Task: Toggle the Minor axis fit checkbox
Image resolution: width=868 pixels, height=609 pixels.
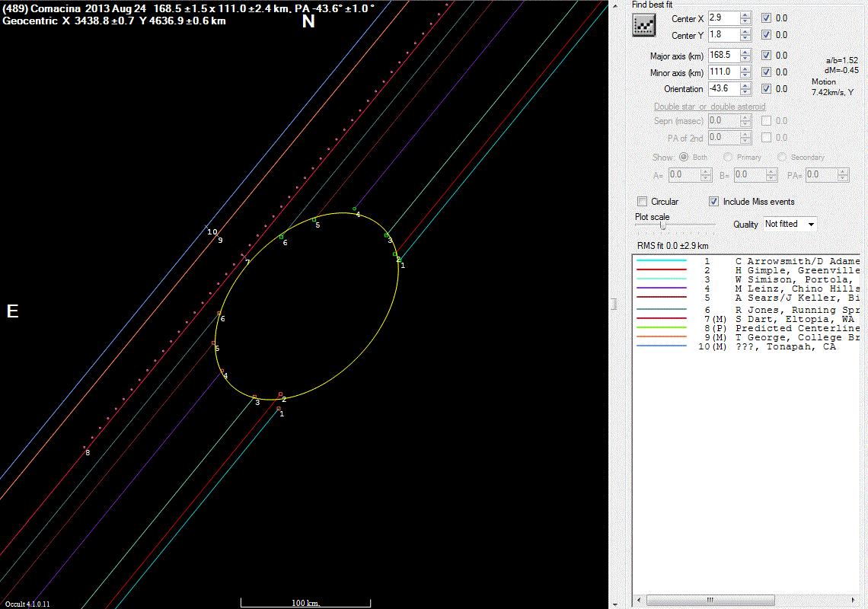Action: (x=766, y=72)
